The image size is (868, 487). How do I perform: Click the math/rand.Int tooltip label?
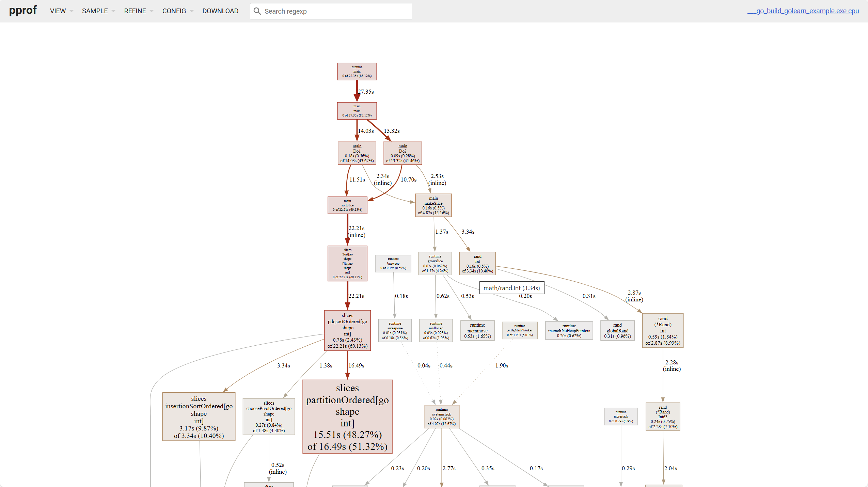511,288
